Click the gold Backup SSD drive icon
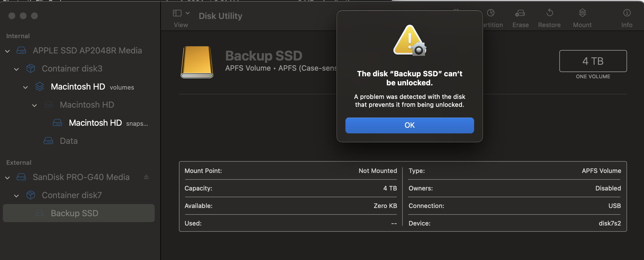This screenshot has width=644, height=260. 197,62
